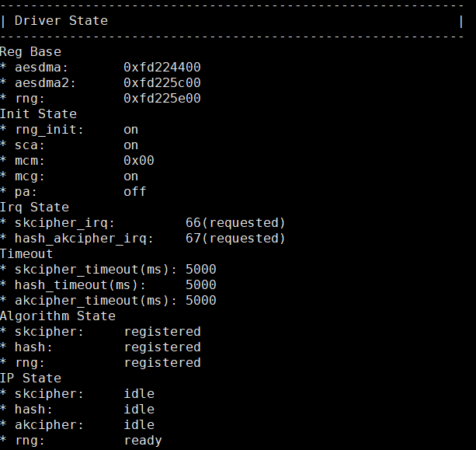
Task: Click the 'mcg:' label
Action: coord(30,176)
